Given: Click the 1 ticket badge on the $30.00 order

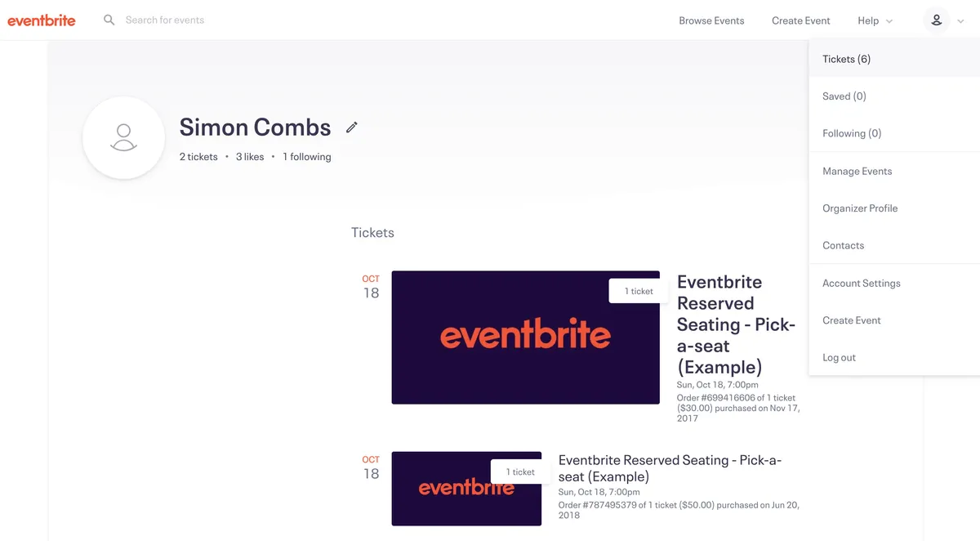Looking at the screenshot, I should click(x=639, y=291).
